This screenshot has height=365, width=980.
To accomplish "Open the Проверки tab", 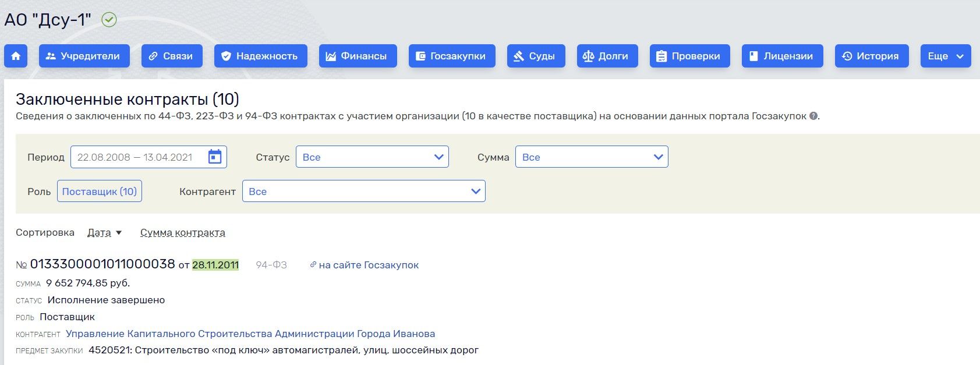I will (690, 56).
